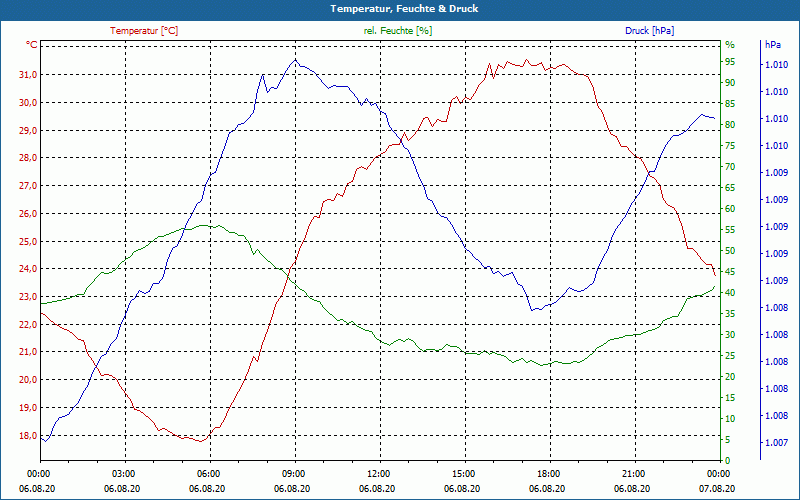
Task: Click the 15:00 time axis label
Action: 464,473
